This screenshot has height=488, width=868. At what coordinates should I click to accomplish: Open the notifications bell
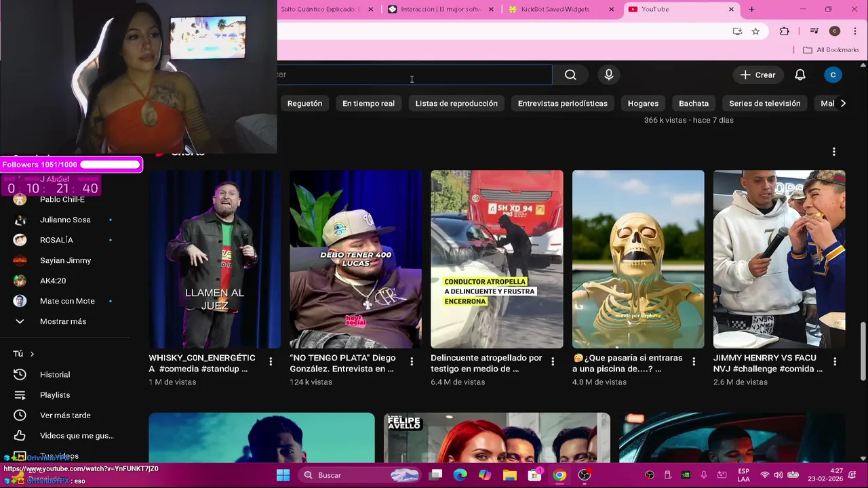(x=800, y=75)
